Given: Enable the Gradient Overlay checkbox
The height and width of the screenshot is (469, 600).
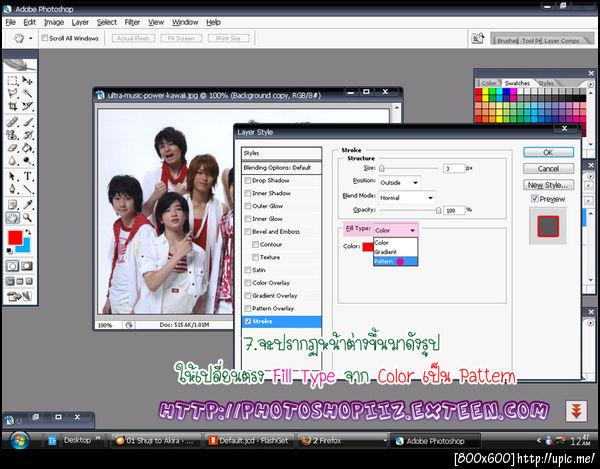Looking at the screenshot, I should pos(248,296).
